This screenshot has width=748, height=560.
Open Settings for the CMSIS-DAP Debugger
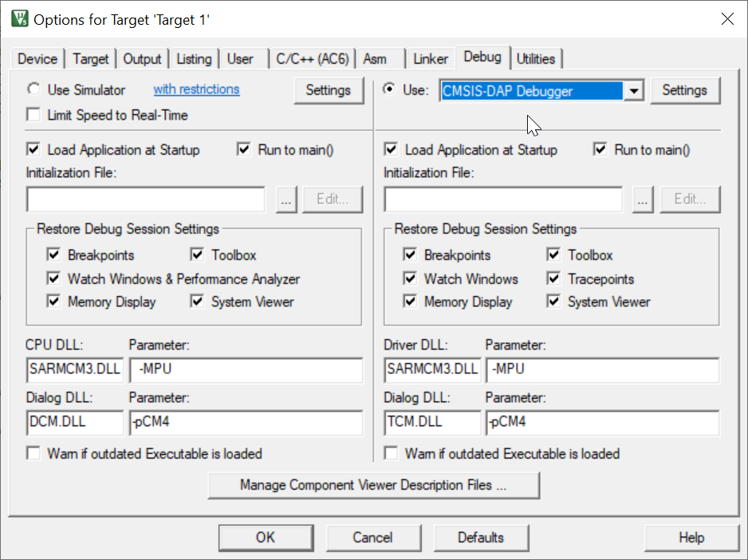[685, 90]
